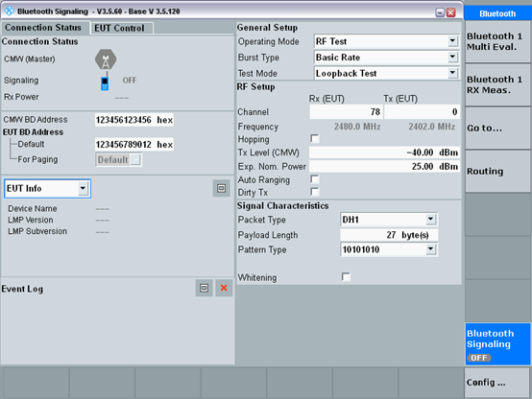
Task: Open the EUT Info dropdown
Action: [83, 189]
